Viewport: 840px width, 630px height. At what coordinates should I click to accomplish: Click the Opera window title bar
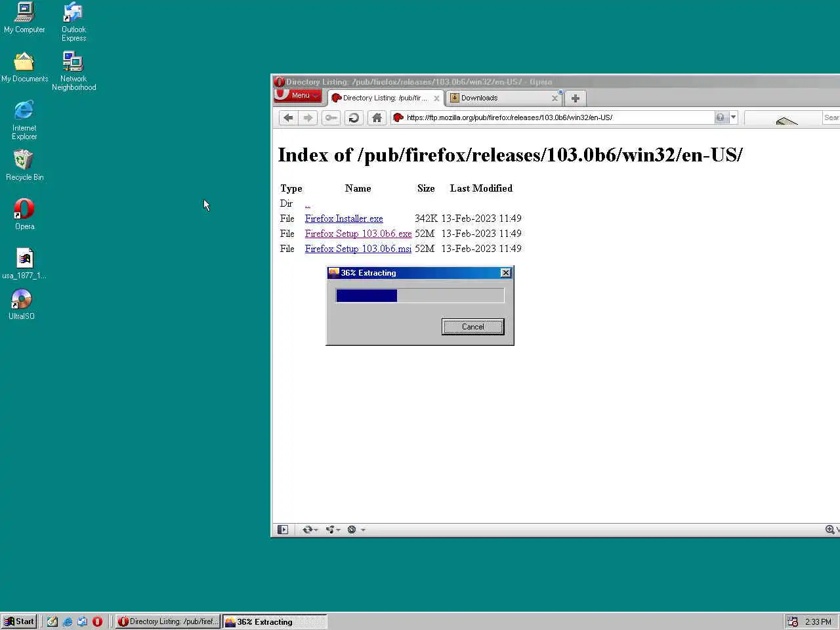[x=556, y=82]
